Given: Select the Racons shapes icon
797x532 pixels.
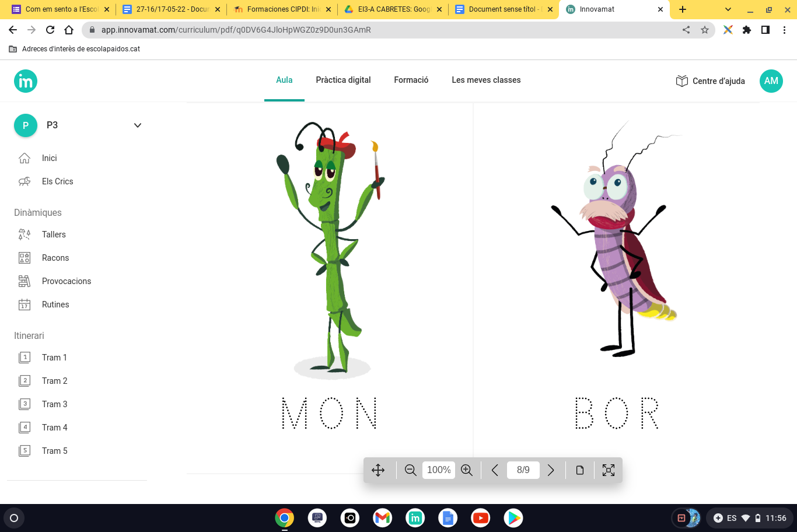Looking at the screenshot, I should (25, 258).
